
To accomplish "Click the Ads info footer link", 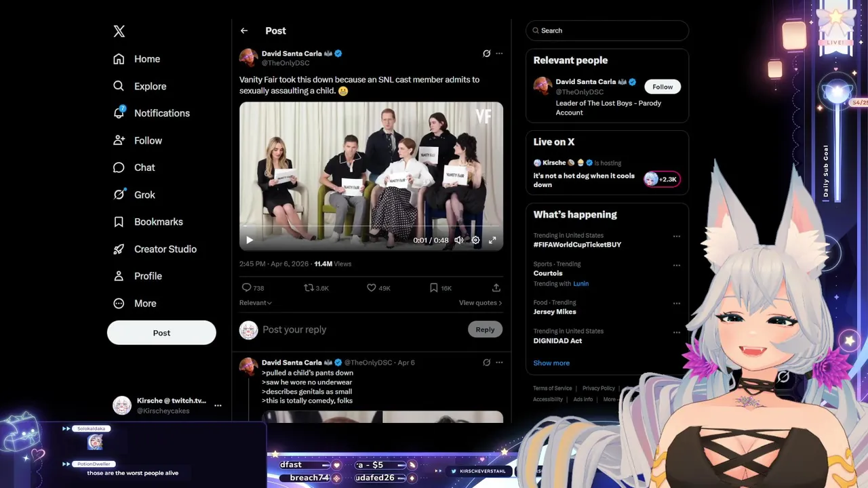I will point(583,399).
